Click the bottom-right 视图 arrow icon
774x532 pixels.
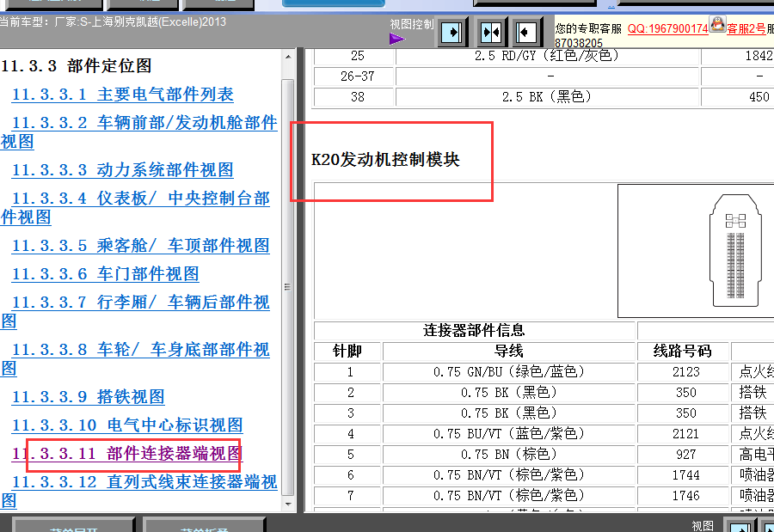tap(739, 526)
